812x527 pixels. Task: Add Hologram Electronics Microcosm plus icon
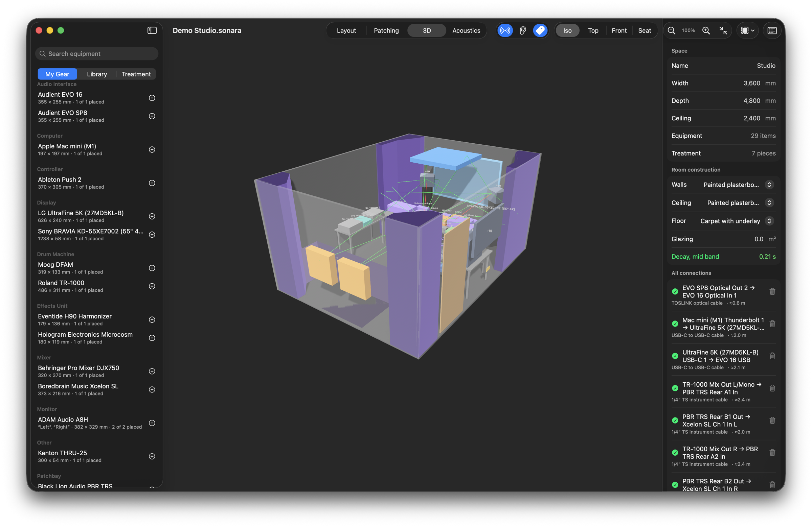click(152, 338)
